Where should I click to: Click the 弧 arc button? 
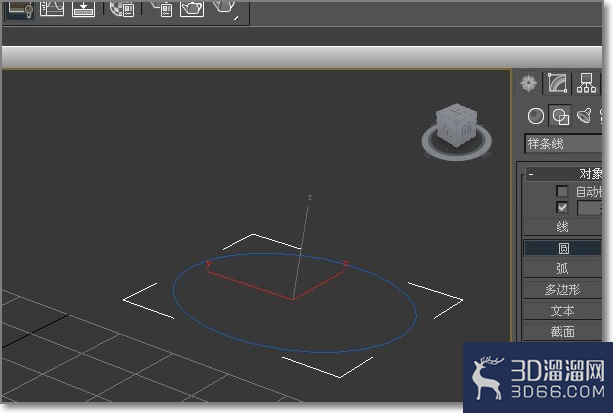tap(562, 269)
